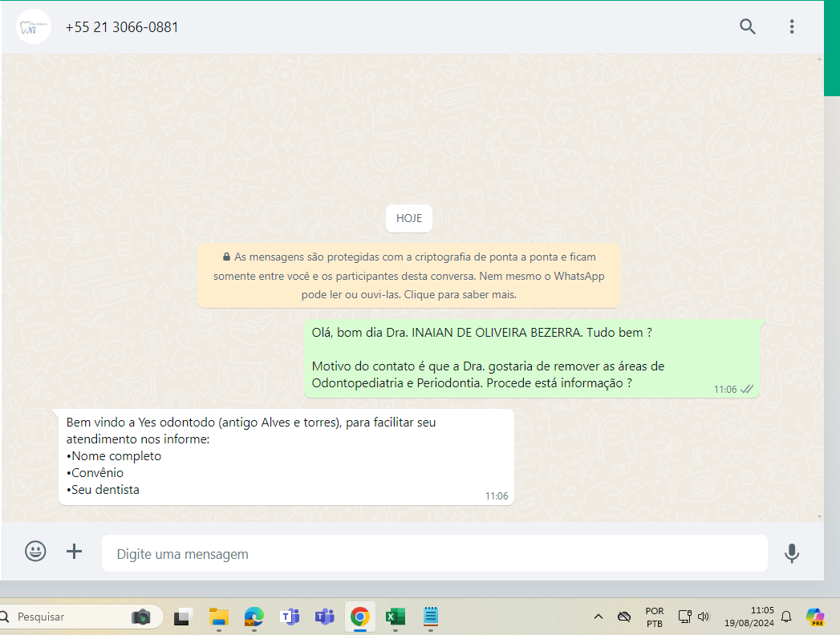
Task: Attach a file with the plus icon
Action: pos(74,552)
